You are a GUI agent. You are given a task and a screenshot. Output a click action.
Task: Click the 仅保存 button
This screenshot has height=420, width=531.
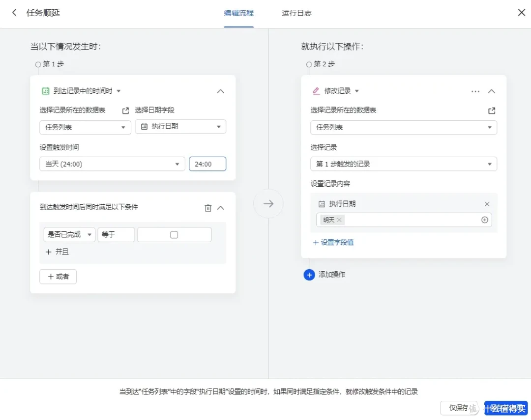[x=459, y=408]
